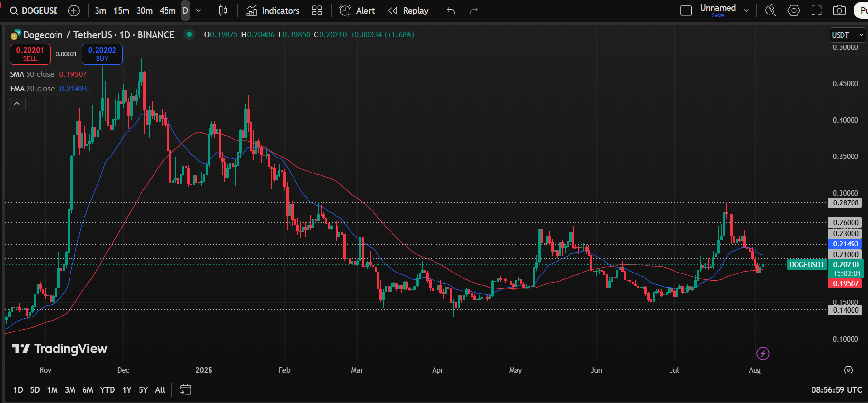The image size is (868, 403).
Task: Click the blue BUY 0.20202 button
Action: (102, 54)
